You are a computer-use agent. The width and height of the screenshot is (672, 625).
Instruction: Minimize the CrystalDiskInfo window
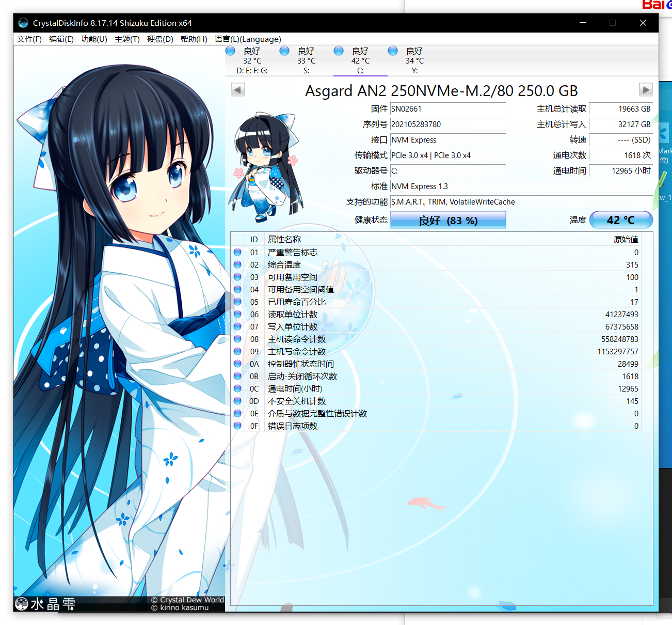(583, 23)
